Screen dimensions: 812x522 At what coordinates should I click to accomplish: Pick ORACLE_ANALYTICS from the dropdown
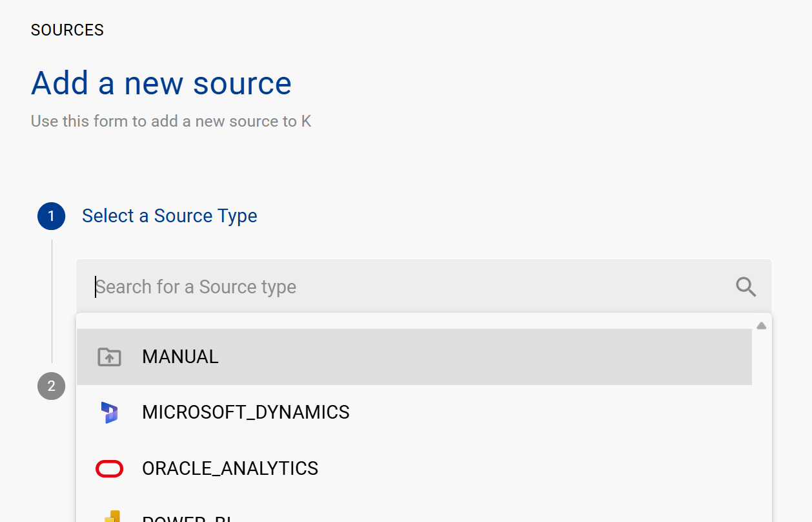click(230, 468)
